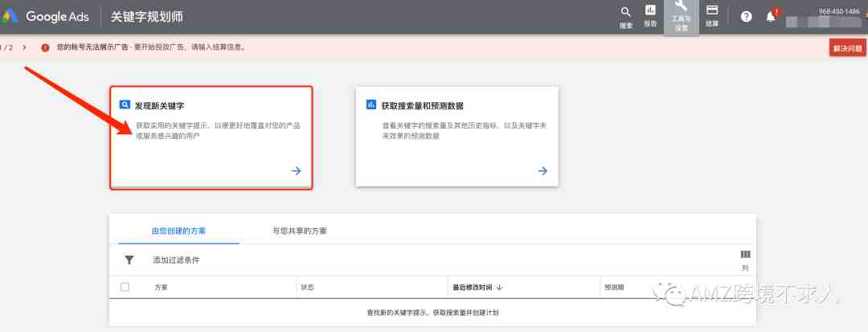Click the sort arrow beside 最后修改时间

[x=499, y=288]
